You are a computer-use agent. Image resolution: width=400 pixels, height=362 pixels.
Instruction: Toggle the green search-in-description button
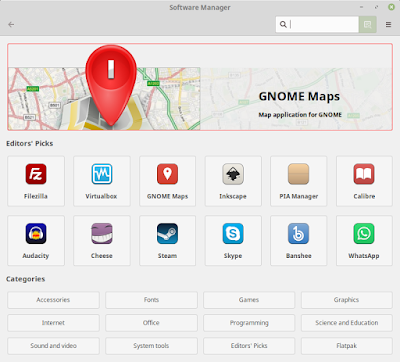(368, 24)
